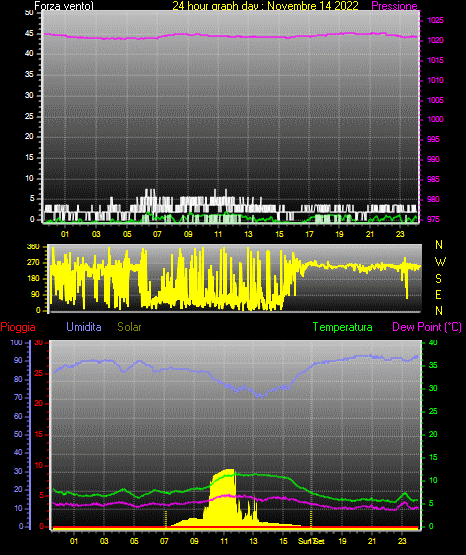Click the Solar legend label
The width and height of the screenshot is (466, 555).
[129, 327]
